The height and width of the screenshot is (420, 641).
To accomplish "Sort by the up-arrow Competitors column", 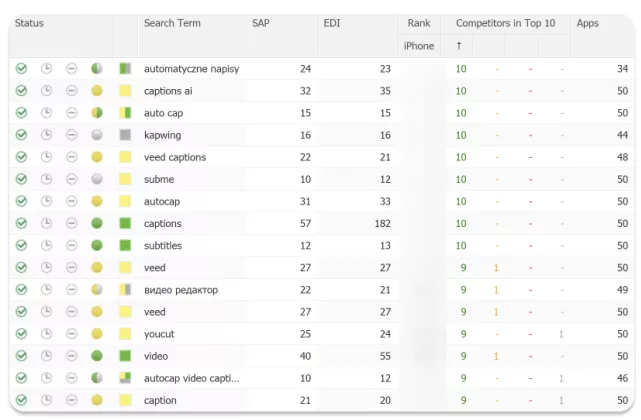I will tap(459, 46).
